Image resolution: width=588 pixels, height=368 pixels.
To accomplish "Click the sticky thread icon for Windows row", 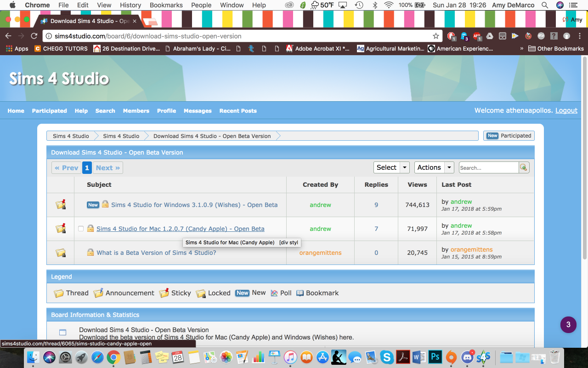I will (61, 204).
